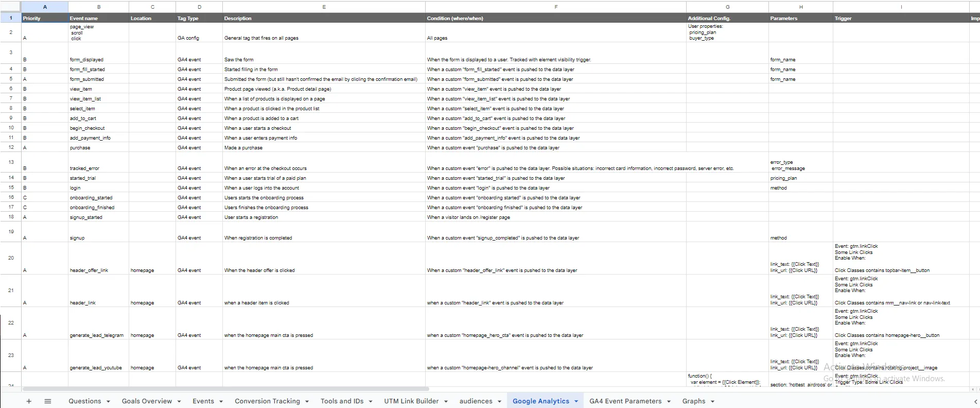Open dropdown arrow on UTM Link Builder tab
Viewport: 980px width, 408px height.
pos(446,401)
